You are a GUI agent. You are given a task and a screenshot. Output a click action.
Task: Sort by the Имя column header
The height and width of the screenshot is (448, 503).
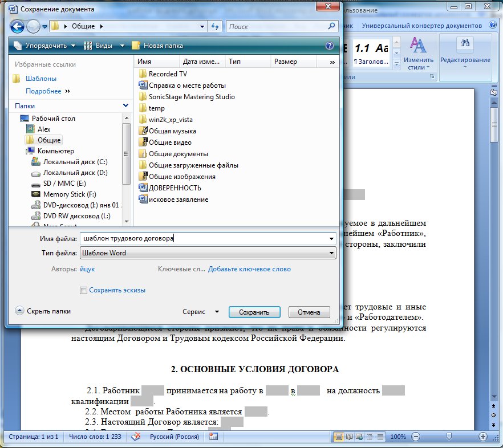pyautogui.click(x=156, y=62)
